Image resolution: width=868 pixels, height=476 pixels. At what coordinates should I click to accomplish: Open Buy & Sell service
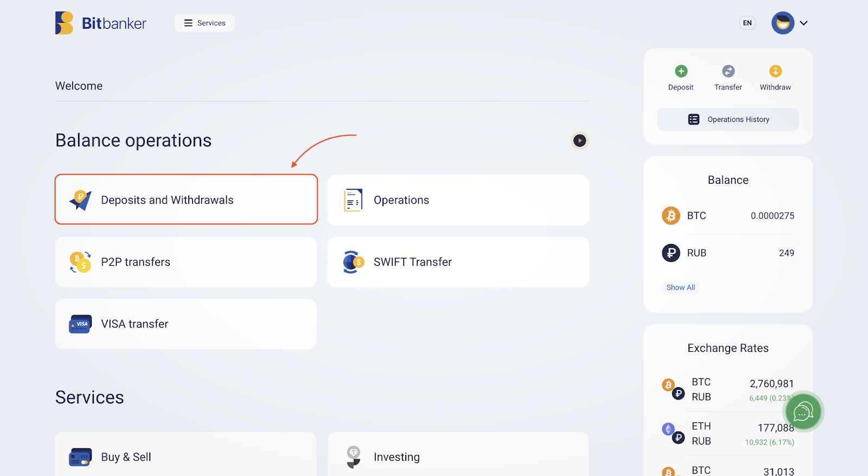click(x=186, y=454)
